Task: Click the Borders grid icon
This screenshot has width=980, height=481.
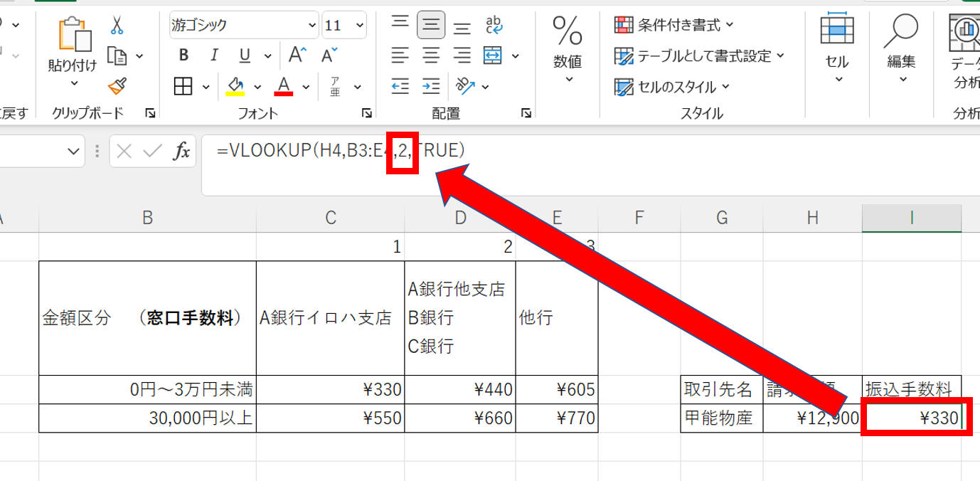Action: point(183,86)
